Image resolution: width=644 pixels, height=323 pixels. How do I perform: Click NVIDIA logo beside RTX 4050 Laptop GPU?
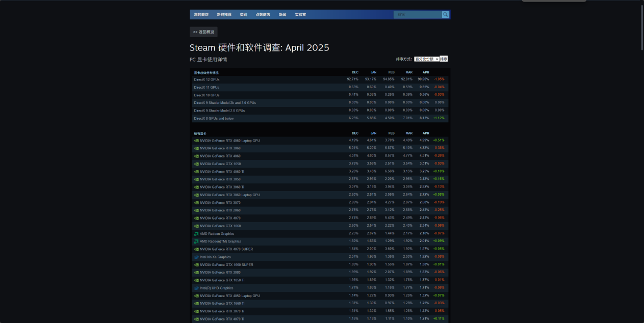[196, 295]
